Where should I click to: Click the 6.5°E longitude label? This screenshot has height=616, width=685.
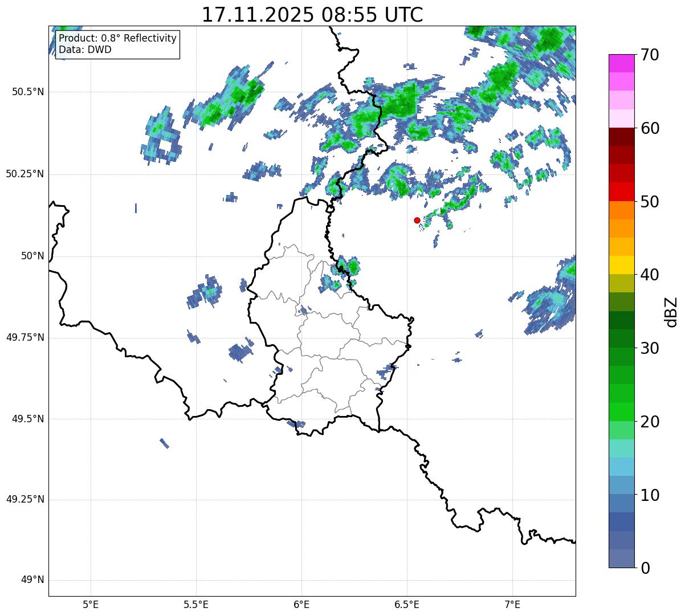pyautogui.click(x=407, y=604)
